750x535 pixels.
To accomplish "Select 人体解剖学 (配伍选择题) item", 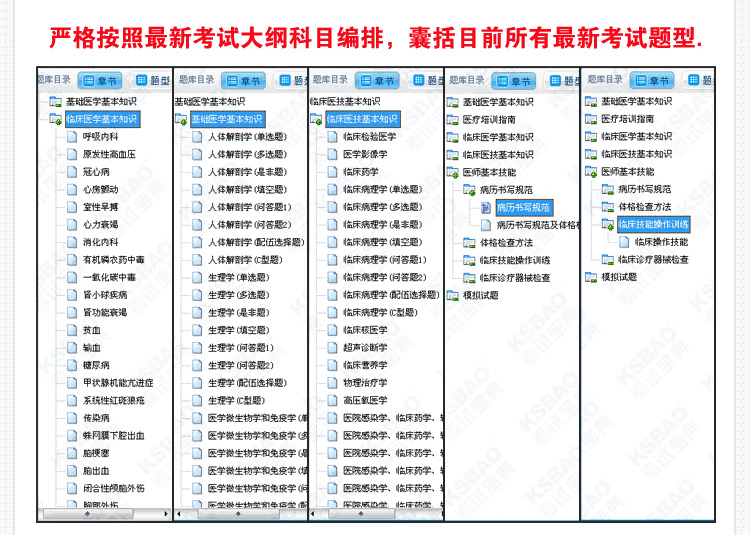I will pyautogui.click(x=256, y=242).
